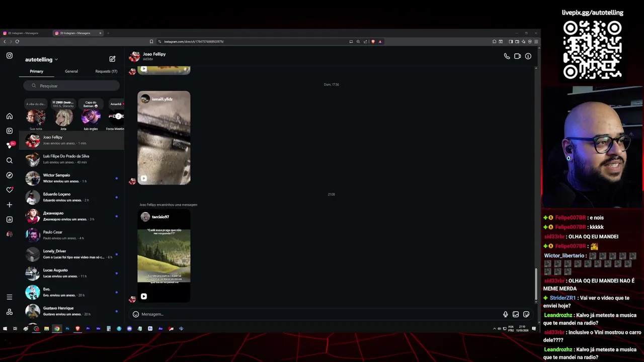Start a video call with Joao Fellipy

pyautogui.click(x=517, y=56)
